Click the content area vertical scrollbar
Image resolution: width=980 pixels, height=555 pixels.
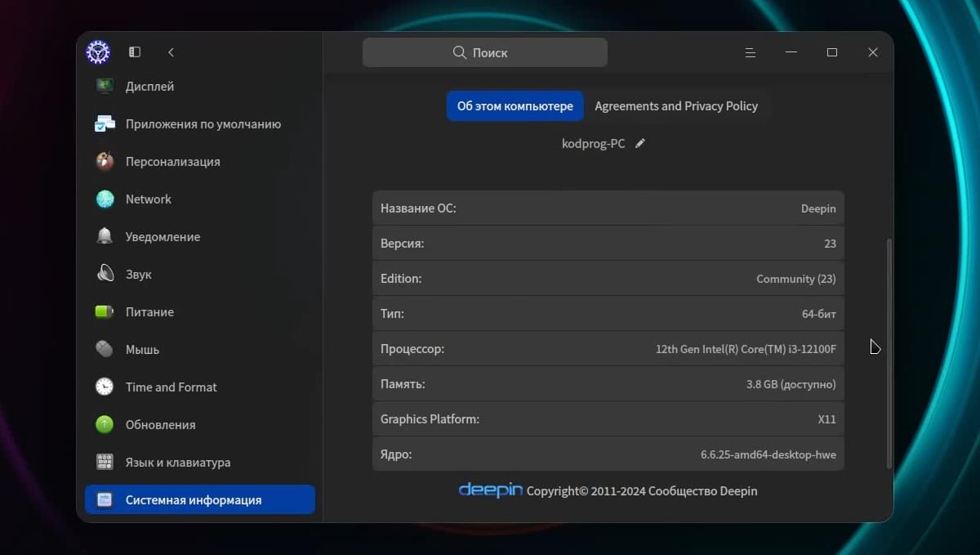click(889, 353)
